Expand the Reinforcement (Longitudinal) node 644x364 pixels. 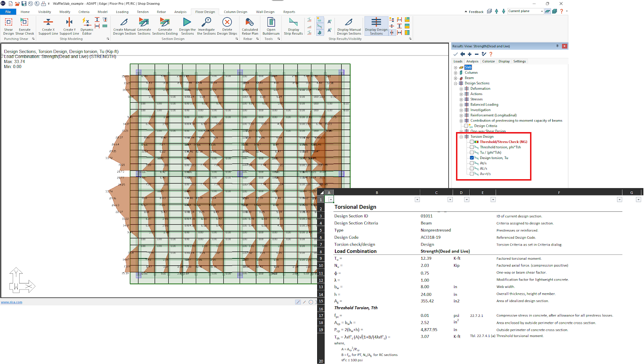tap(461, 115)
